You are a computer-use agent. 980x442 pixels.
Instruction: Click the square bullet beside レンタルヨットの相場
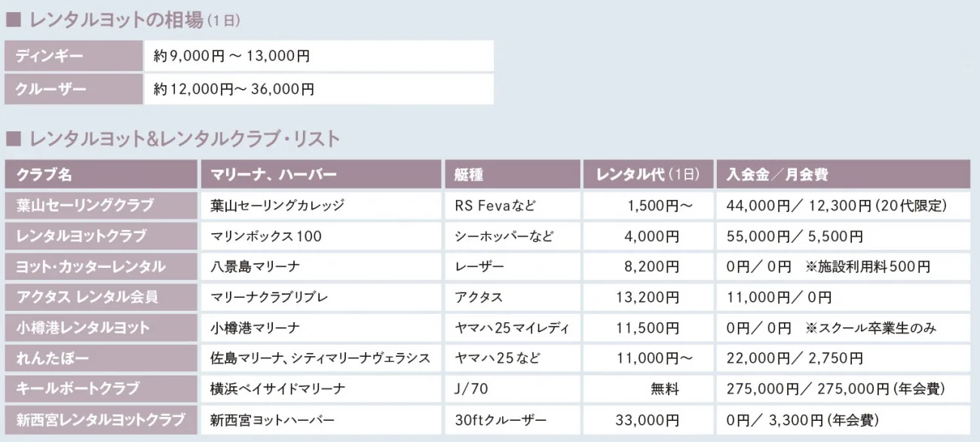[x=12, y=21]
